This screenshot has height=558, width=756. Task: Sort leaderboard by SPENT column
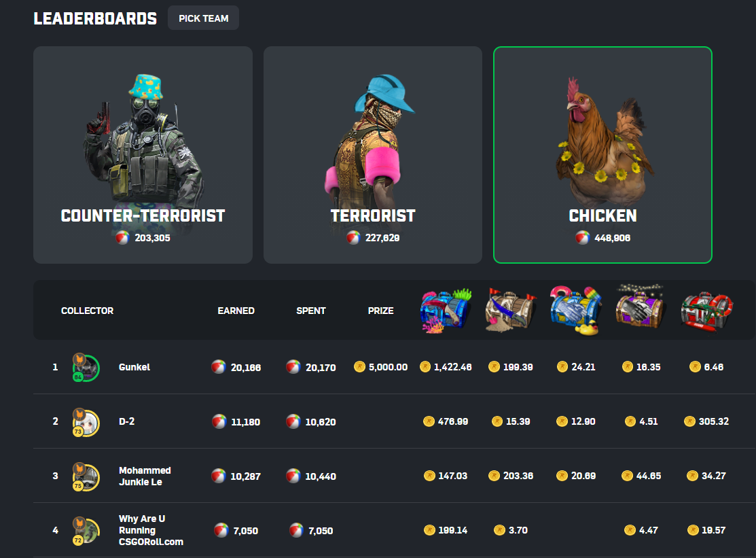point(311,311)
